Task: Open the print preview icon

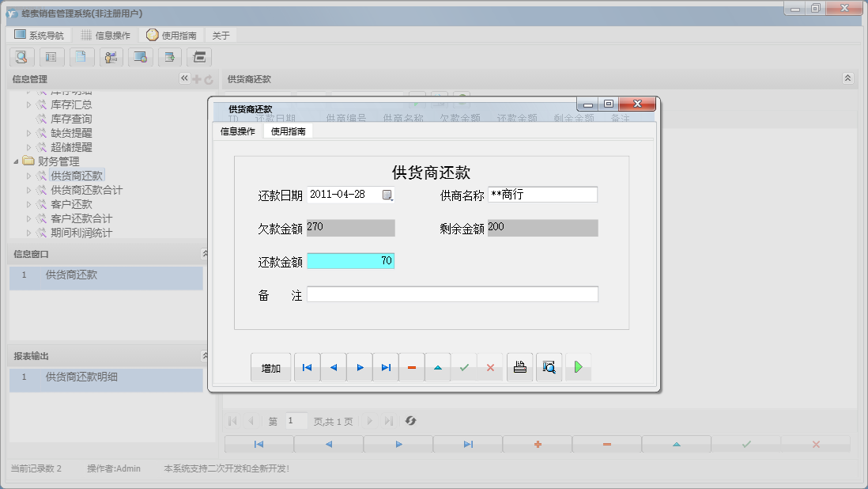Action: [x=549, y=366]
